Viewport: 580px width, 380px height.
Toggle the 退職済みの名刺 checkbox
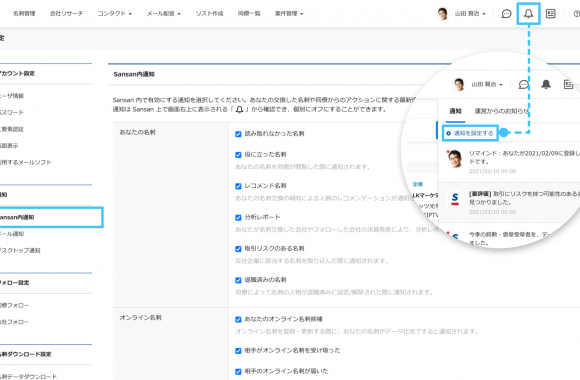coord(238,280)
